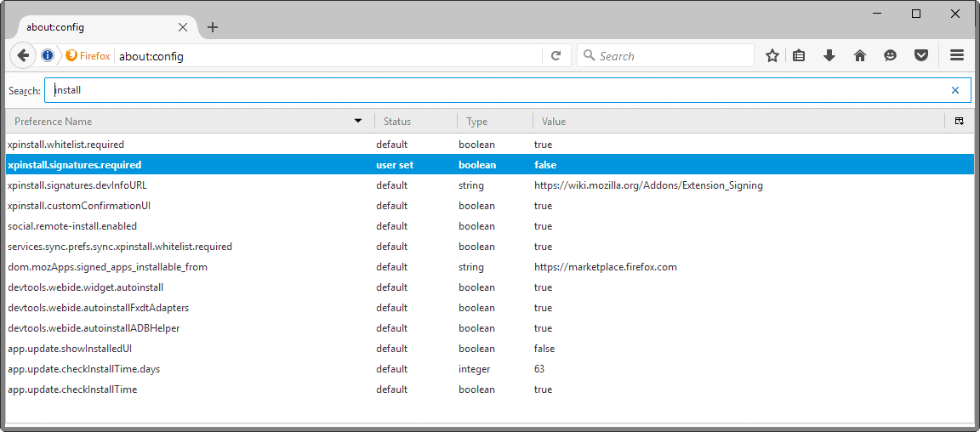Screen dimensions: 980x432
Task: Select app.update.checkInstallTime.days preference
Action: coord(83,369)
